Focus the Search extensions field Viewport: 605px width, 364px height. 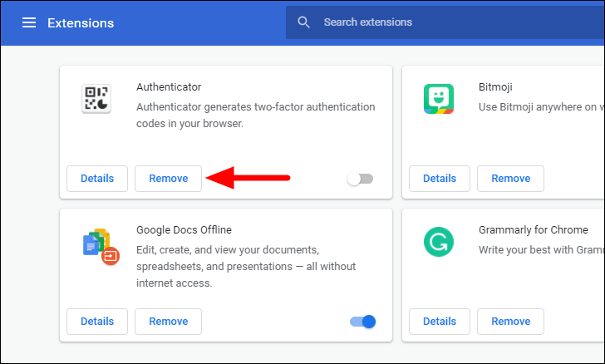[445, 22]
